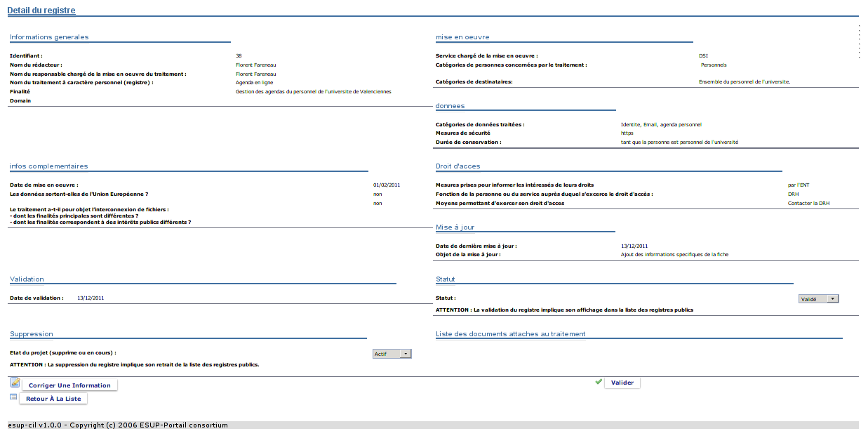This screenshot has height=431, width=868.
Task: Click the pencil edit icon beside Corriger
Action: [15, 383]
